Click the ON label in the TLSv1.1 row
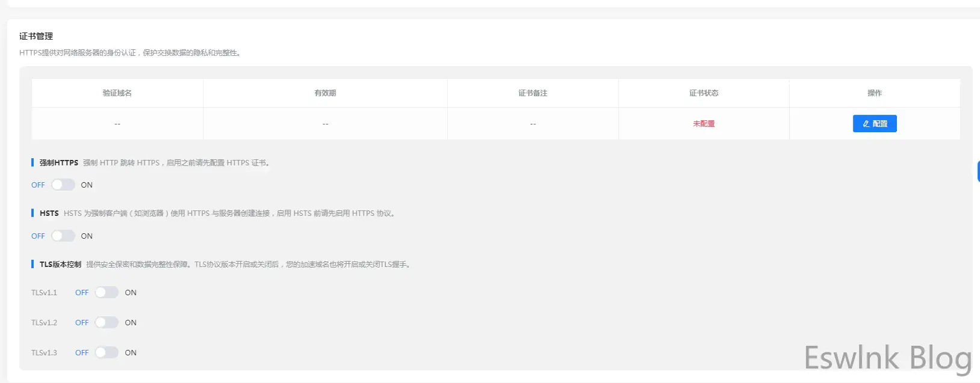980x383 pixels. coord(131,293)
